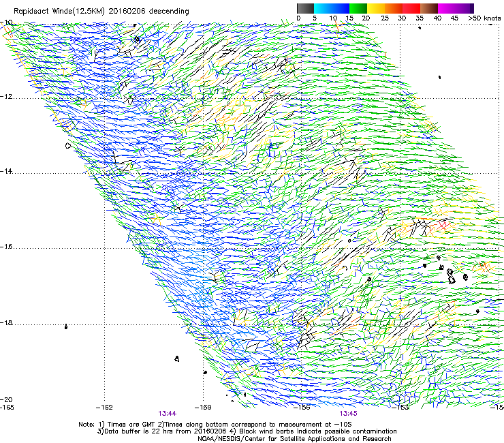Click the '20' tick label on the legend
This screenshot has width=504, height=443.
366,18
